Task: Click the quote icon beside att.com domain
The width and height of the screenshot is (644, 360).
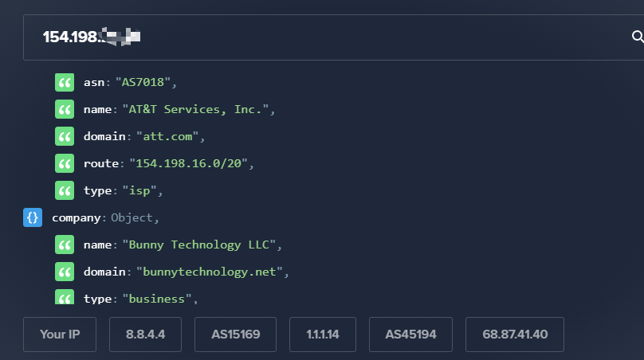Action: pos(65,136)
